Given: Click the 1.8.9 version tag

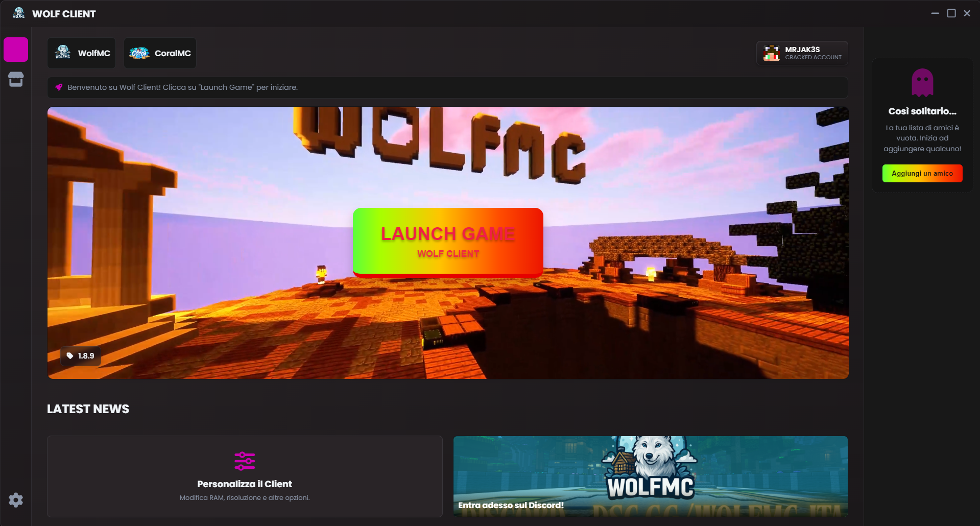Looking at the screenshot, I should (x=81, y=356).
